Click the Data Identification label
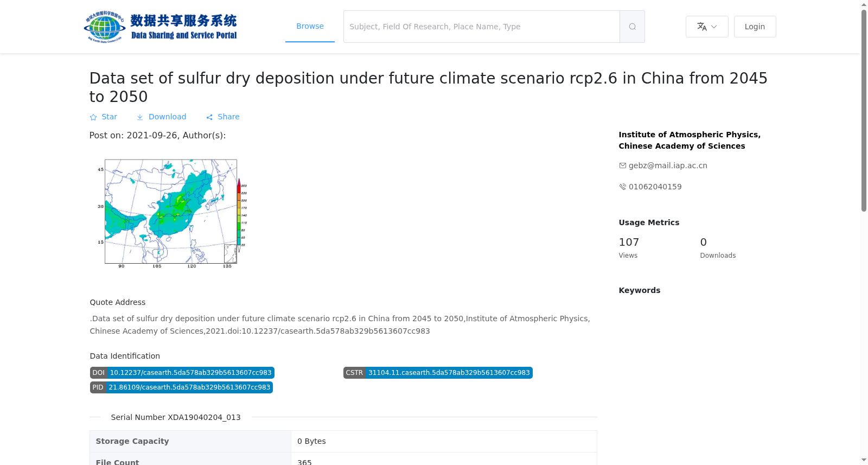Viewport: 868px width, 465px height. coord(125,356)
